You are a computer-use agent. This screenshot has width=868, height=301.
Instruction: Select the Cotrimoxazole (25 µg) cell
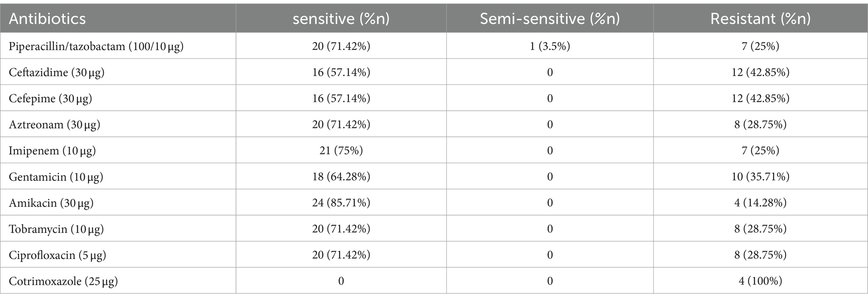pyautogui.click(x=63, y=281)
